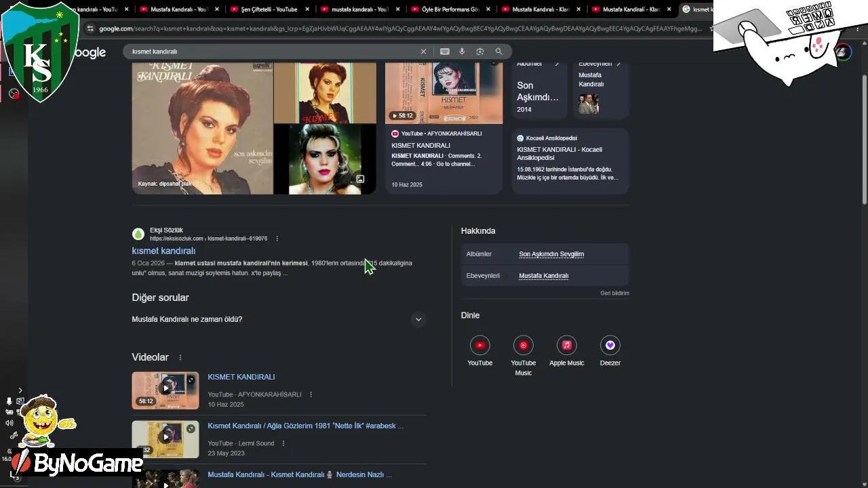868x488 pixels.
Task: Click the '10 Haz 2025' date in Videolar
Action: click(x=226, y=405)
